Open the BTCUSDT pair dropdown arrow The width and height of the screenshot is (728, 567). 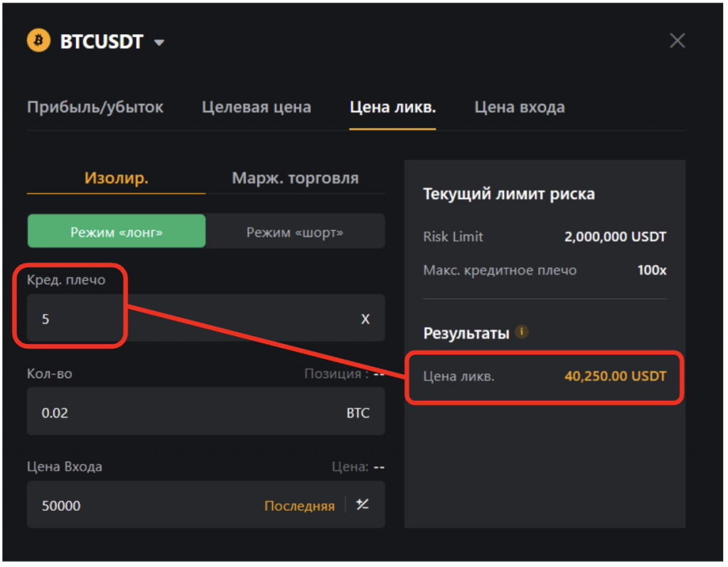(x=159, y=43)
